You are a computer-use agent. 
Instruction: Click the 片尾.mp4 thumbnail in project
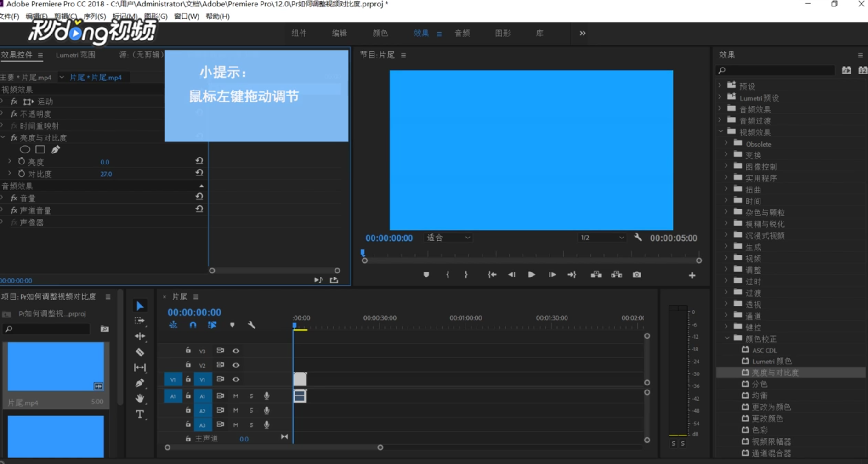56,367
